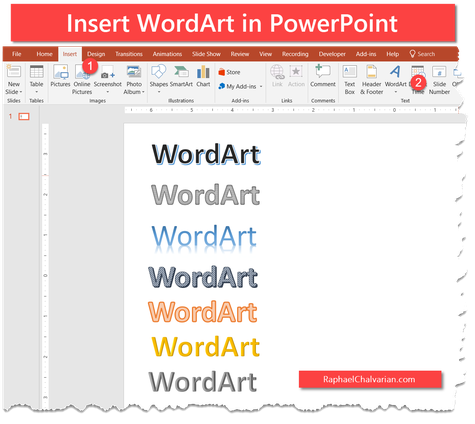Open Online Pictures

(82, 80)
